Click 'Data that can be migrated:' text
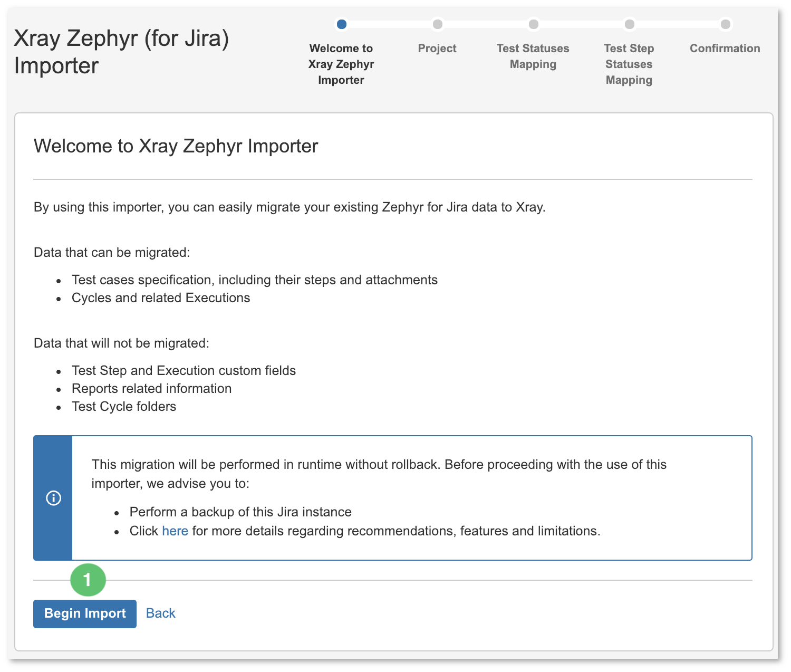 (x=112, y=253)
